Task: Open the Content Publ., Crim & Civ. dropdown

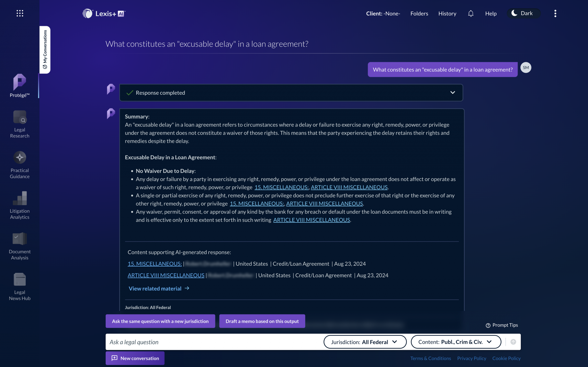Action: (456, 342)
